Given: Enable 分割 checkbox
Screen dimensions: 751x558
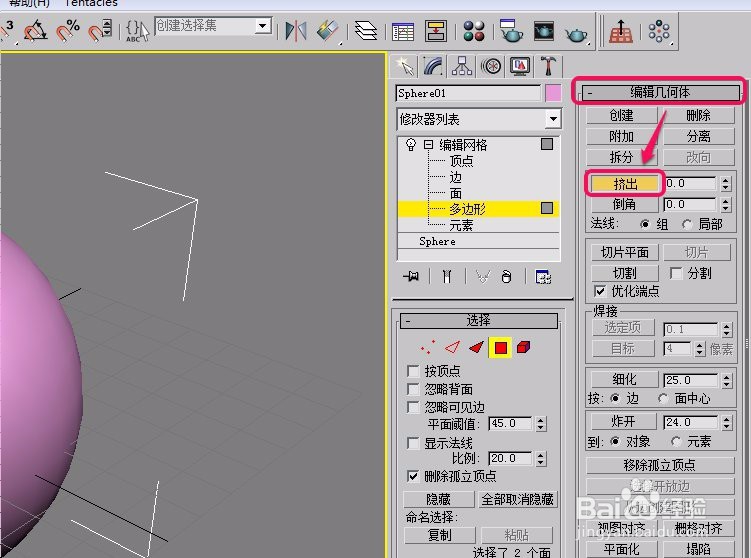Looking at the screenshot, I should [676, 273].
